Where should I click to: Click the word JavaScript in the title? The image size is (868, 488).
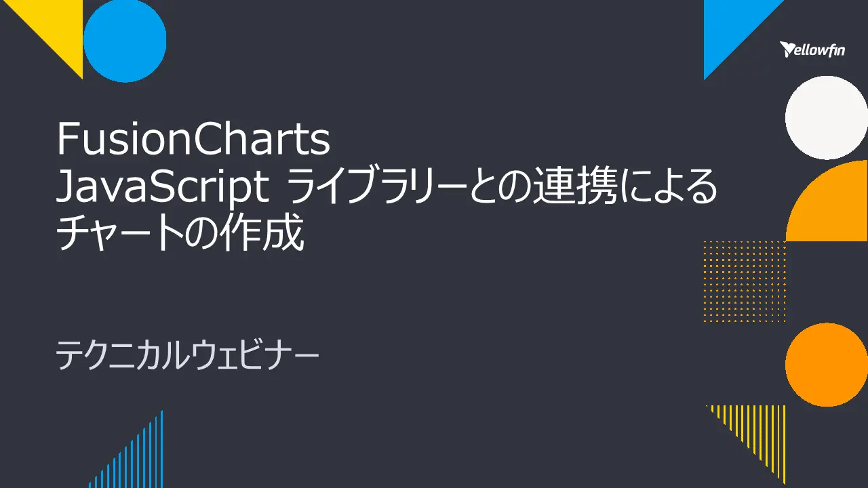pyautogui.click(x=162, y=188)
